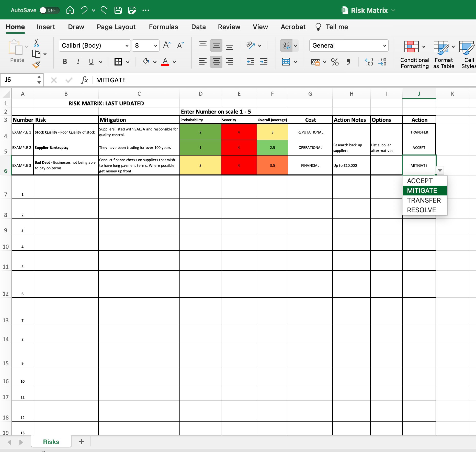Switch to the Formulas ribbon tab
This screenshot has height=452, width=476.
[163, 27]
